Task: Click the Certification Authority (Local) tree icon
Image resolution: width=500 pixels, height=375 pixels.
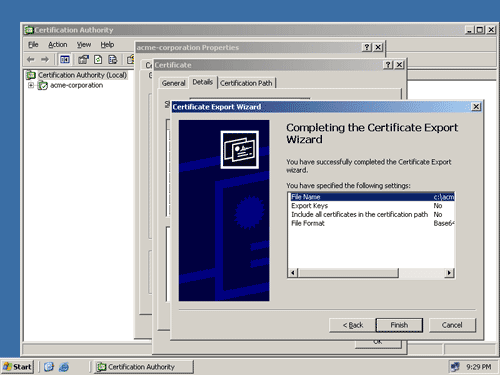Action: (31, 75)
